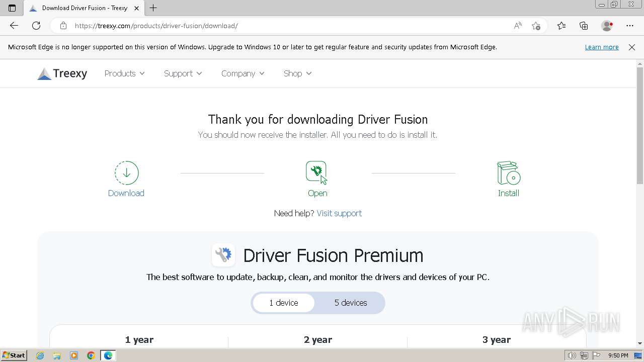Open Edge Settings and more menu

click(630, 26)
